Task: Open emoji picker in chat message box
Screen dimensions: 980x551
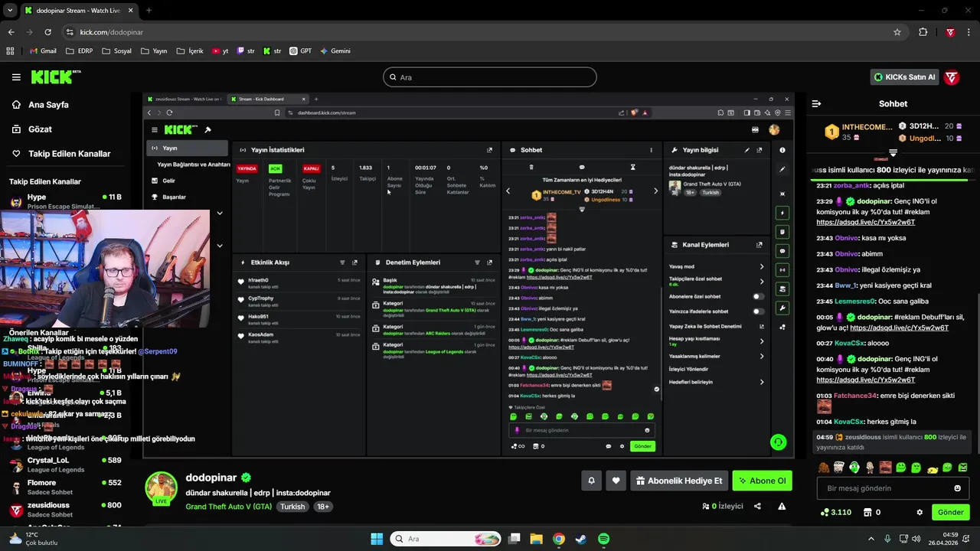Action: pyautogui.click(x=957, y=488)
